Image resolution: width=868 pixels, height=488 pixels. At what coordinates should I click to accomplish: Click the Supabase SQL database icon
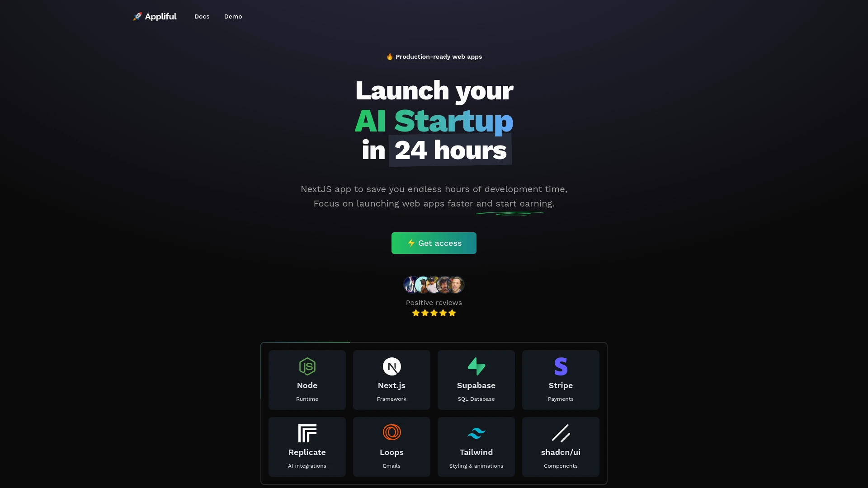(476, 366)
